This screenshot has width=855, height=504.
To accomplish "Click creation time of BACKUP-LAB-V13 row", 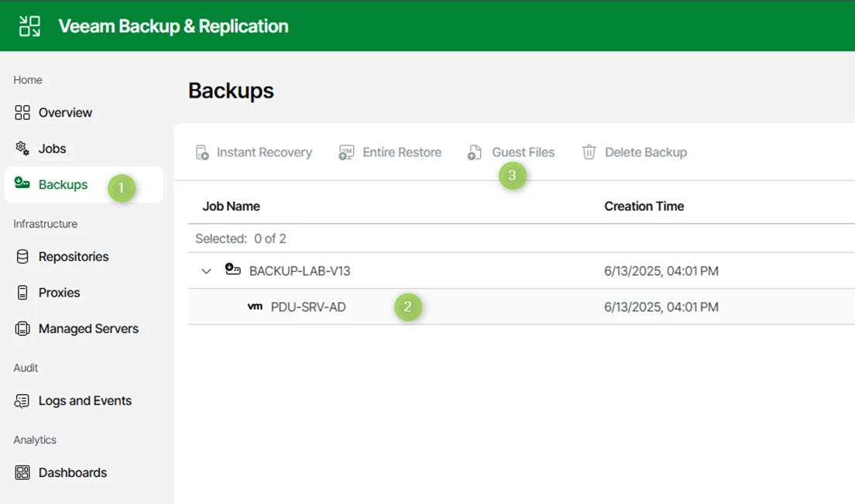I will click(x=661, y=271).
